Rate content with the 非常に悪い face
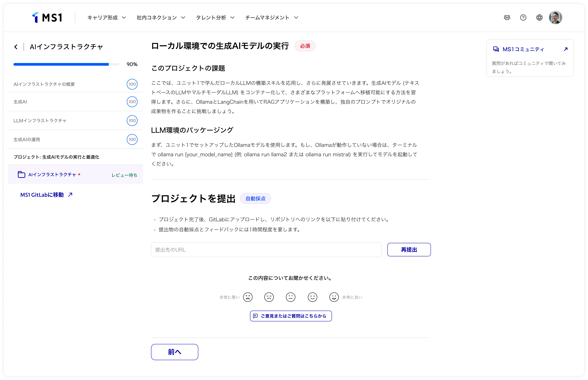This screenshot has width=588, height=380. click(x=248, y=297)
